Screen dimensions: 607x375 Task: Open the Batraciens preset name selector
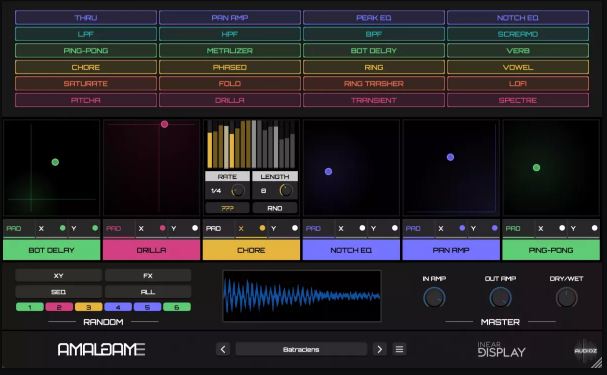[301, 349]
